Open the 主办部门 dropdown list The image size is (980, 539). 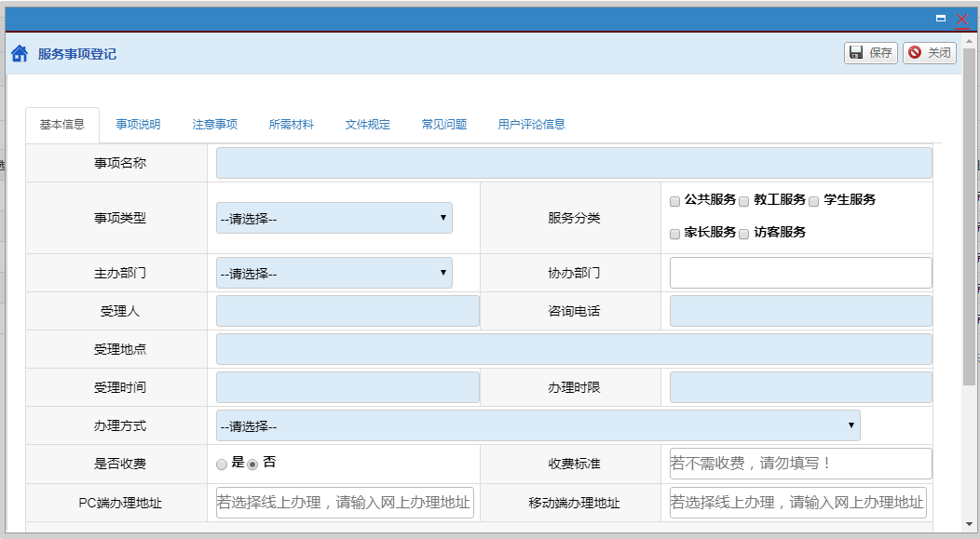(333, 273)
